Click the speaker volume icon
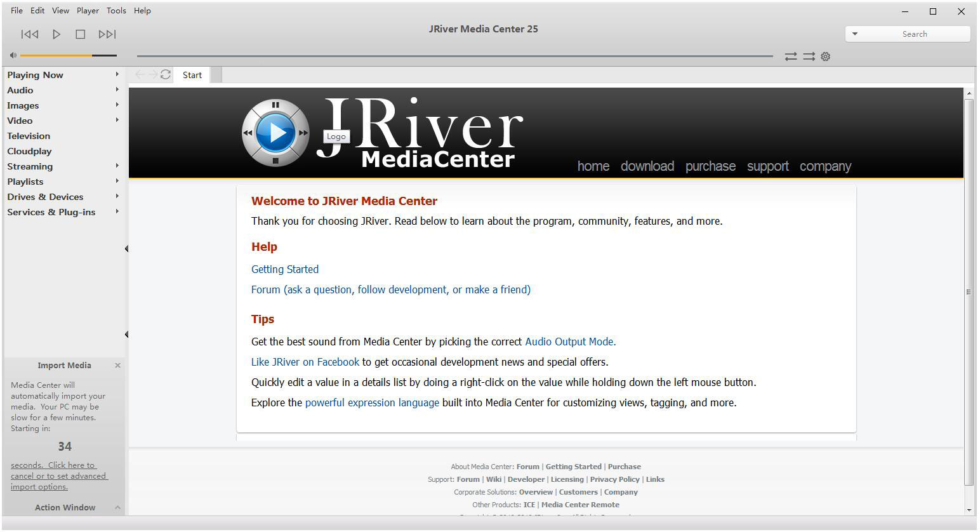Screen dimensions: 980x532 tap(13, 55)
